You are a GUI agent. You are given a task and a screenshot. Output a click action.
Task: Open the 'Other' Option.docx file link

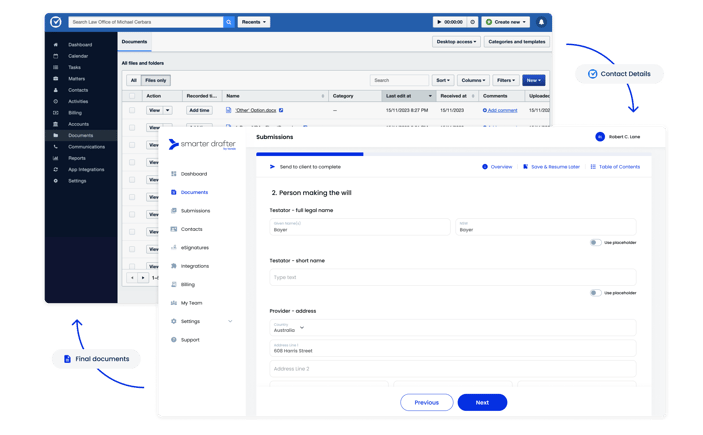[256, 110]
